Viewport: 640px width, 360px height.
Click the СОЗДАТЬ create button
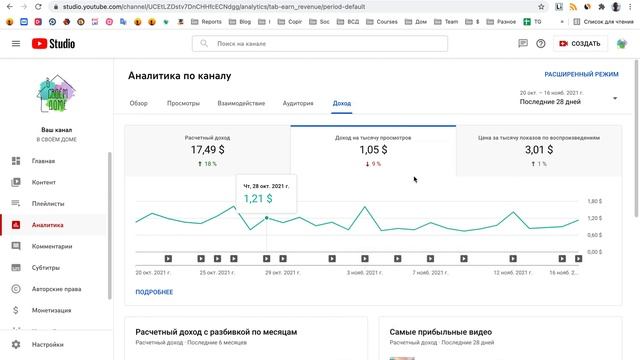(580, 44)
